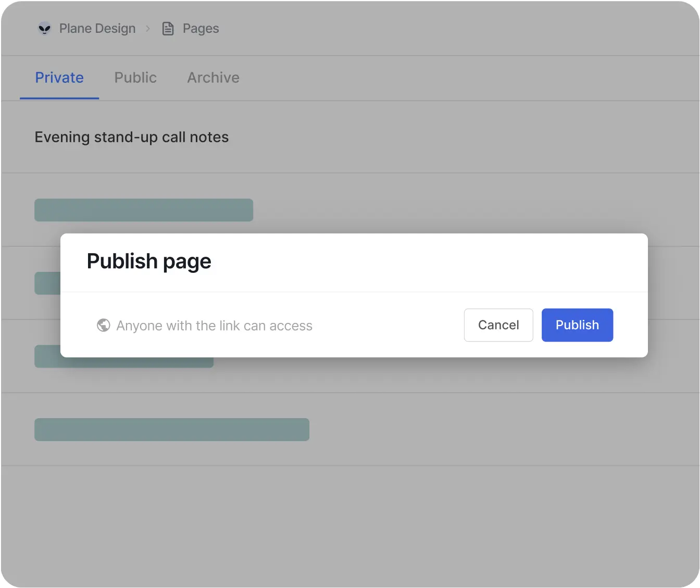Click the globe icon in the dialog
Image resolution: width=700 pixels, height=588 pixels.
point(104,326)
